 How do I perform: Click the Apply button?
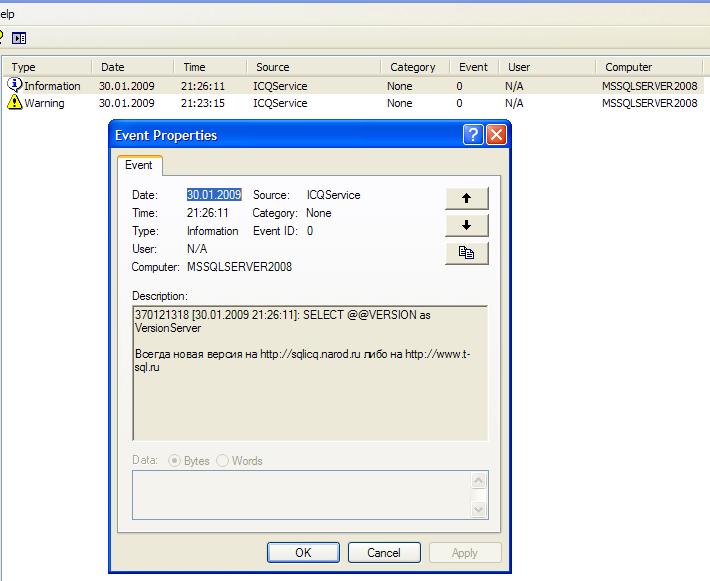(x=465, y=552)
